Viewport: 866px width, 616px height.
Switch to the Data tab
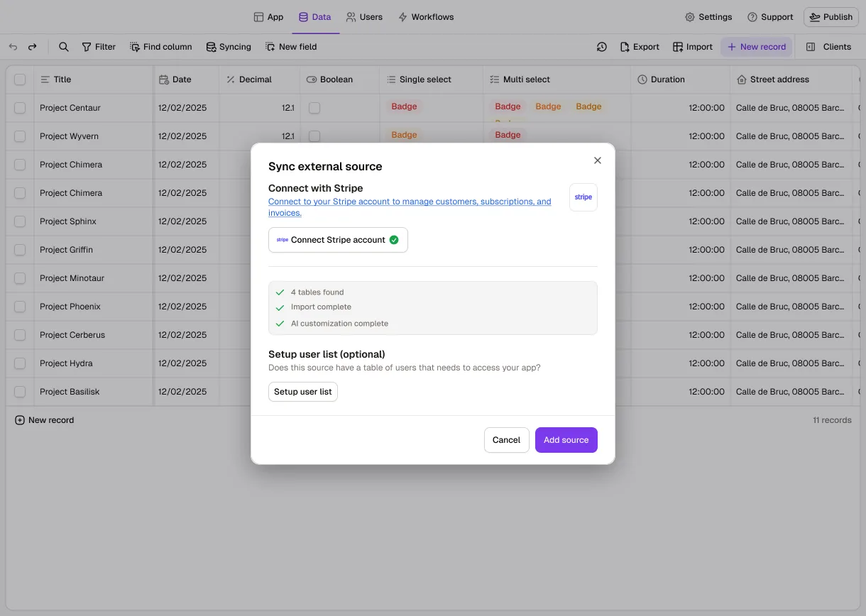click(315, 17)
